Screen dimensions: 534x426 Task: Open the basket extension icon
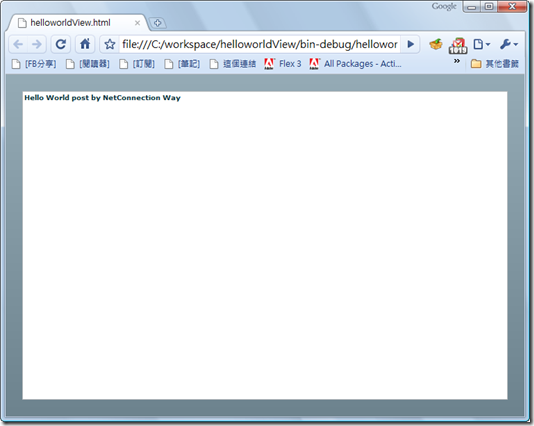point(436,44)
